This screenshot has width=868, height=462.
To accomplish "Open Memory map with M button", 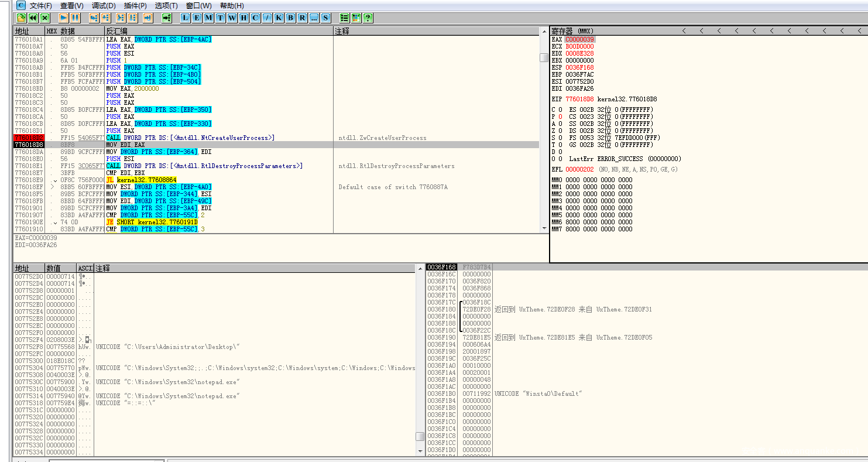I will (x=208, y=18).
